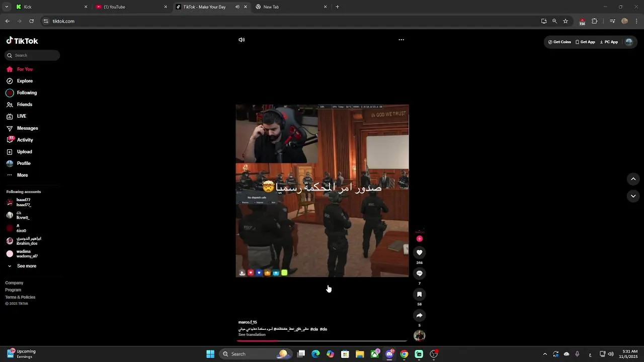This screenshot has height=362, width=644.
Task: Open the tab search dropdown arrow
Action: (6, 7)
